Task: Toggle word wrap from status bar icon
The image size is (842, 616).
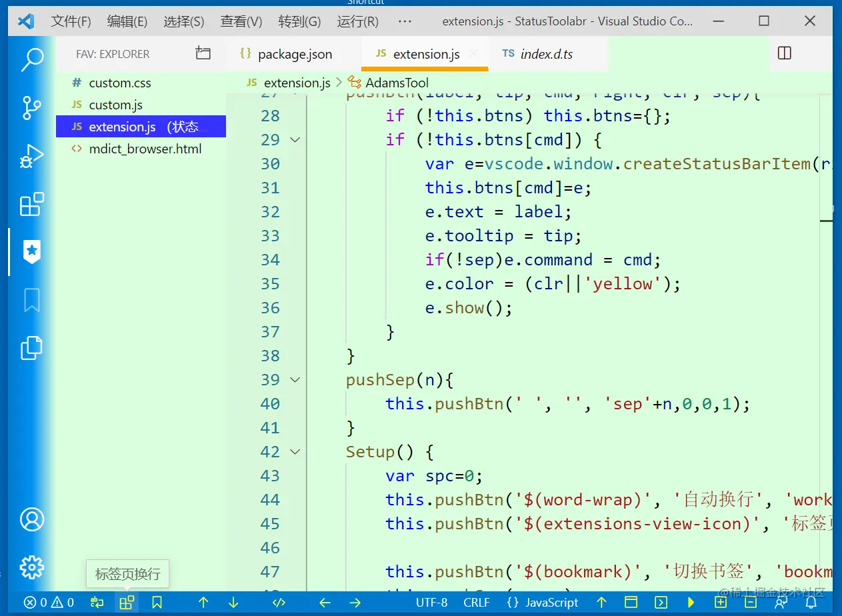Action: 97,603
